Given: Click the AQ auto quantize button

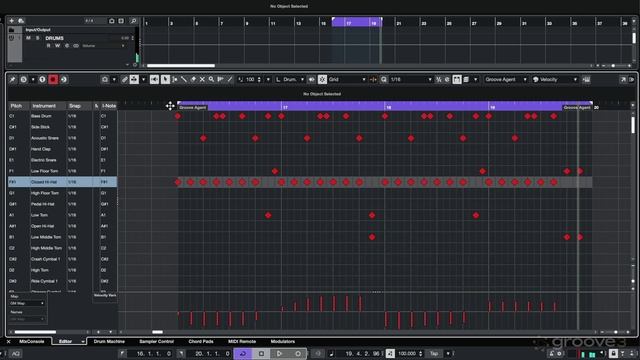Looking at the screenshot, I should click(16, 353).
